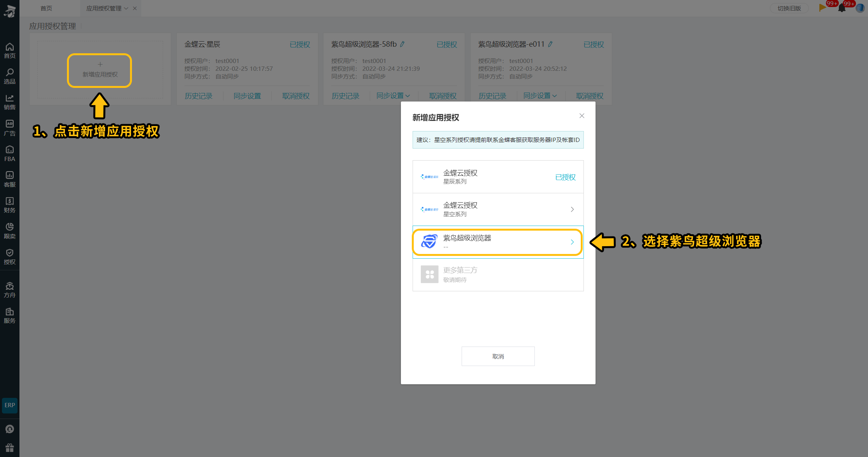868x457 pixels.
Task: Click the 建议 notice banner text
Action: click(x=498, y=140)
